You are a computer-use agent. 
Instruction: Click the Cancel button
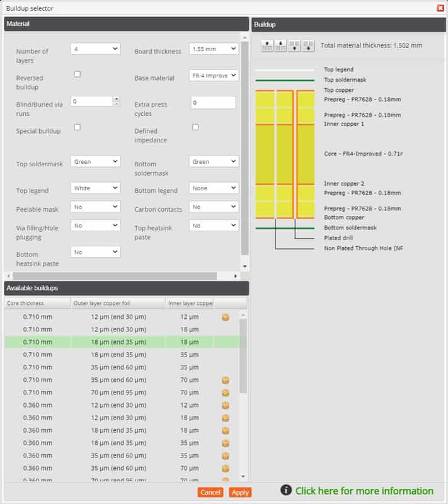coord(210,492)
